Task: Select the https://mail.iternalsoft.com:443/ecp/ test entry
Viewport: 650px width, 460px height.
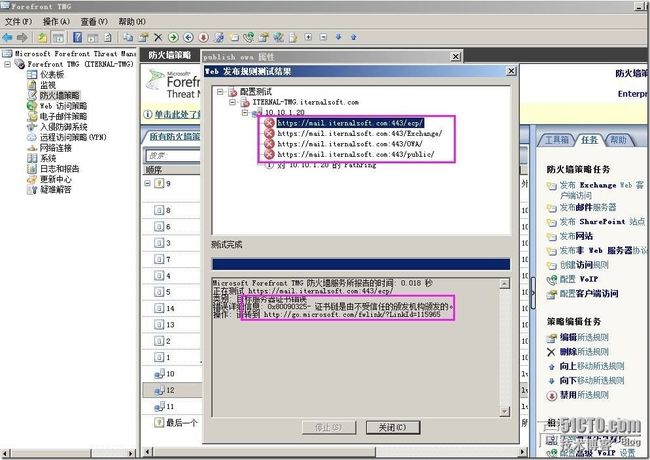Action: coord(350,123)
